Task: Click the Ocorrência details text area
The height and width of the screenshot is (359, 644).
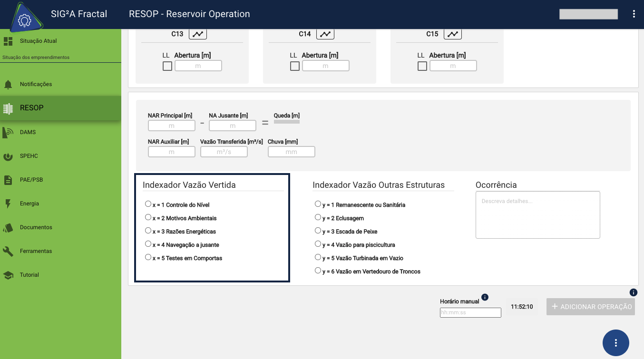Action: [537, 215]
